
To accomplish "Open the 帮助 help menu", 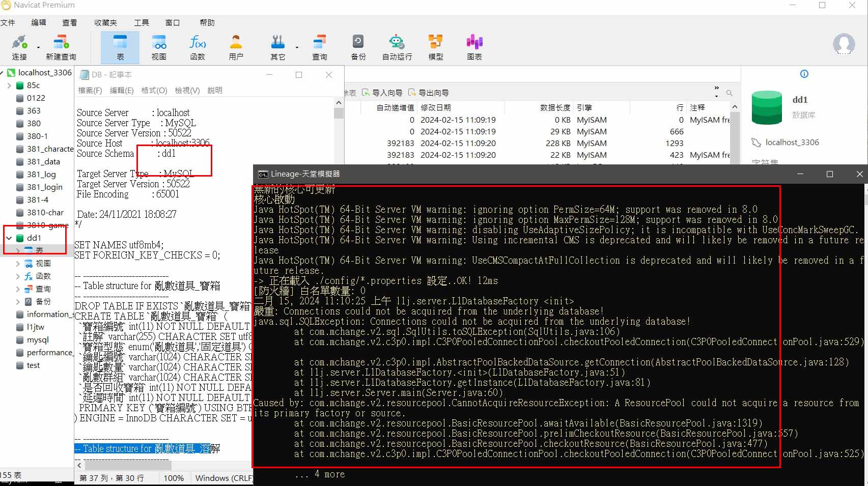I will (207, 22).
